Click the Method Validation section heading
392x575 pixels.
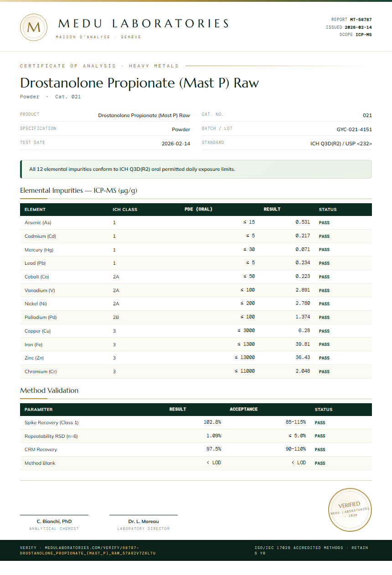(49, 390)
